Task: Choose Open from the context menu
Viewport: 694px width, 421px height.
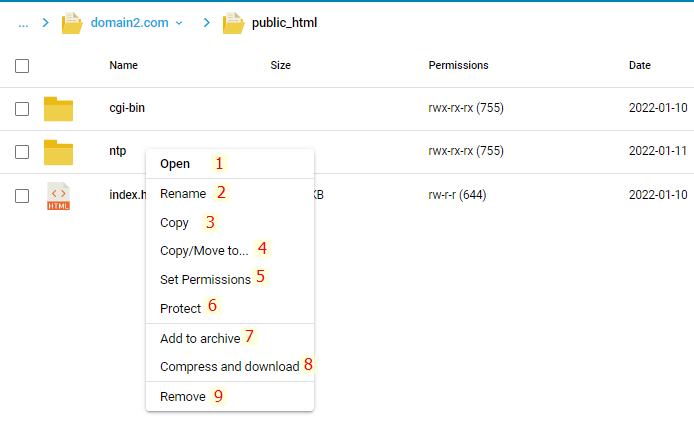Action: [175, 164]
